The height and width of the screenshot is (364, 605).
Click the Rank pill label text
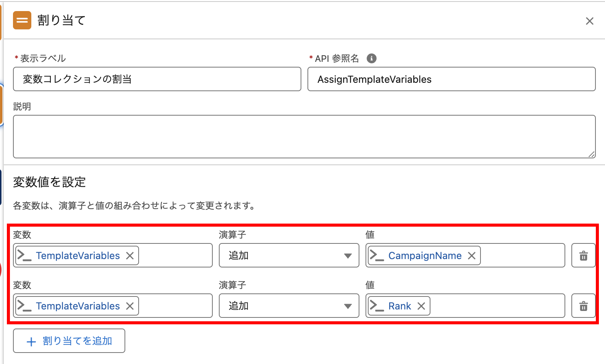tap(400, 306)
